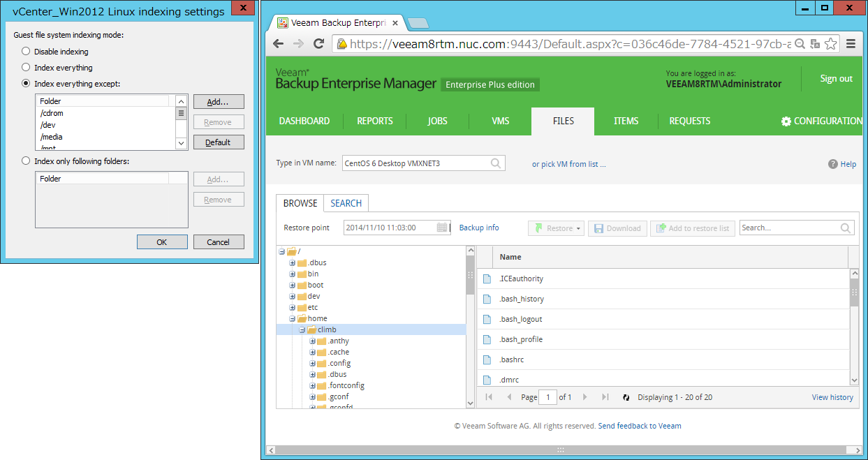Open restore point calendar picker
This screenshot has height=460, width=868.
[x=442, y=228]
